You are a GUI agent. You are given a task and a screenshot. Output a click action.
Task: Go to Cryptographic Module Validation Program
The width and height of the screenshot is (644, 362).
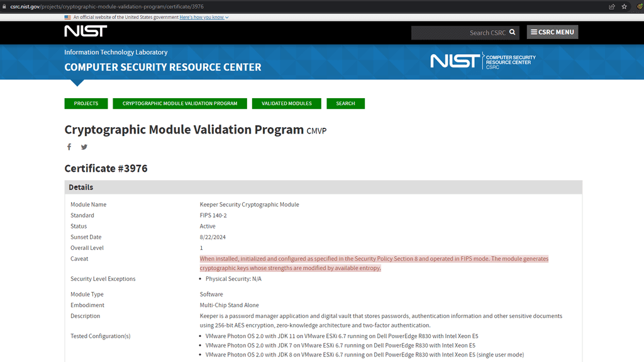[180, 103]
